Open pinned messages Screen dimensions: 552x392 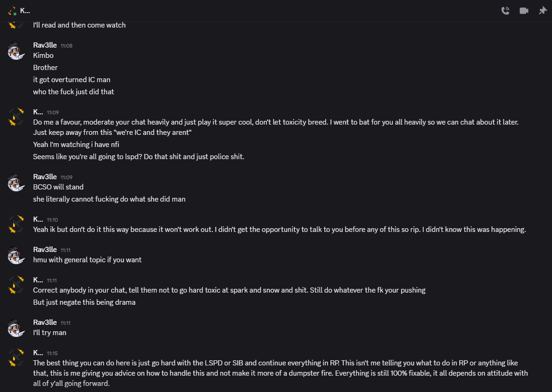pos(543,11)
